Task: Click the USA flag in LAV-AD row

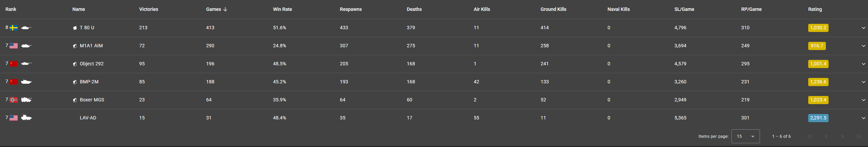Action: (x=14, y=118)
